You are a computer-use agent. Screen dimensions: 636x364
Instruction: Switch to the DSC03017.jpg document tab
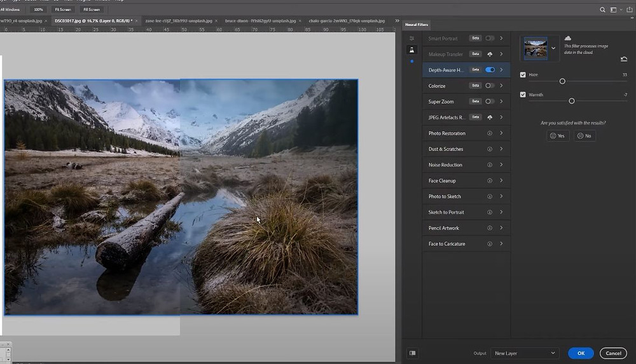tap(93, 21)
